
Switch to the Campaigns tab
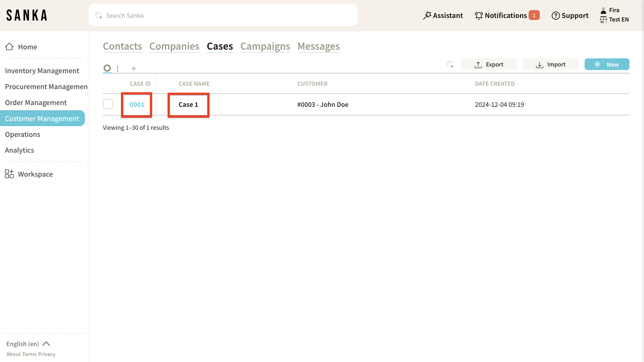click(x=265, y=46)
